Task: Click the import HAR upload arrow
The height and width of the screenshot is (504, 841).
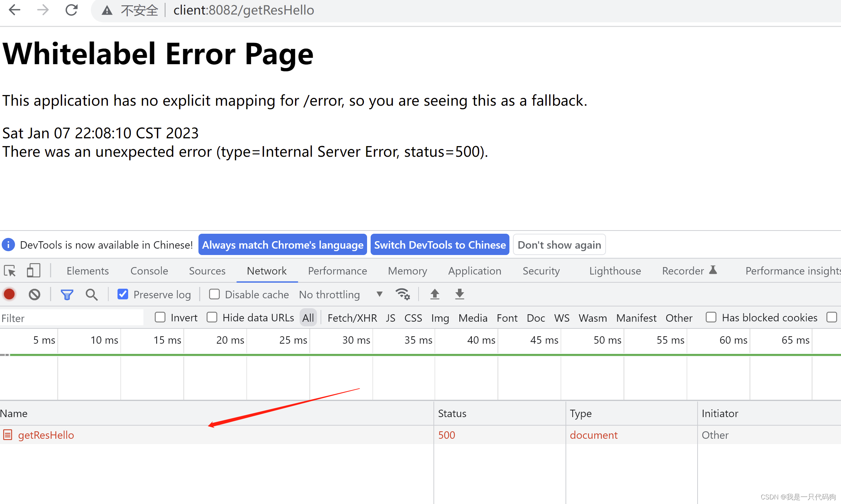Action: [x=435, y=294]
